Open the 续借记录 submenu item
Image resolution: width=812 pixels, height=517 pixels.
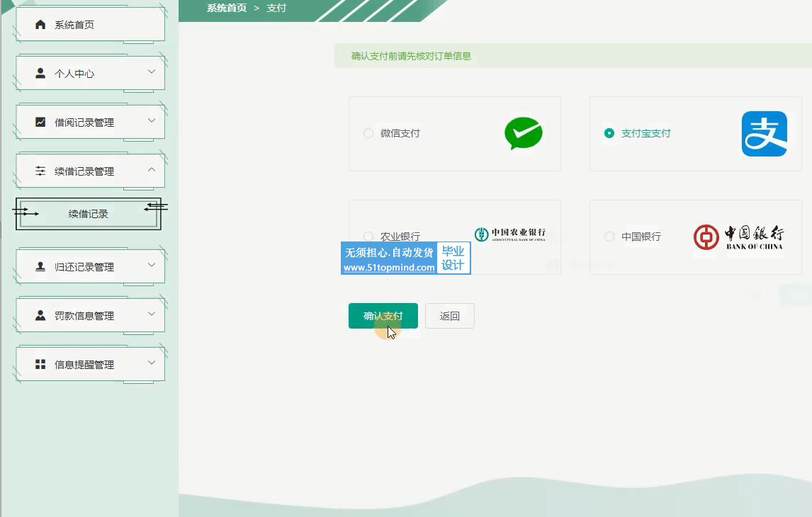tap(89, 214)
